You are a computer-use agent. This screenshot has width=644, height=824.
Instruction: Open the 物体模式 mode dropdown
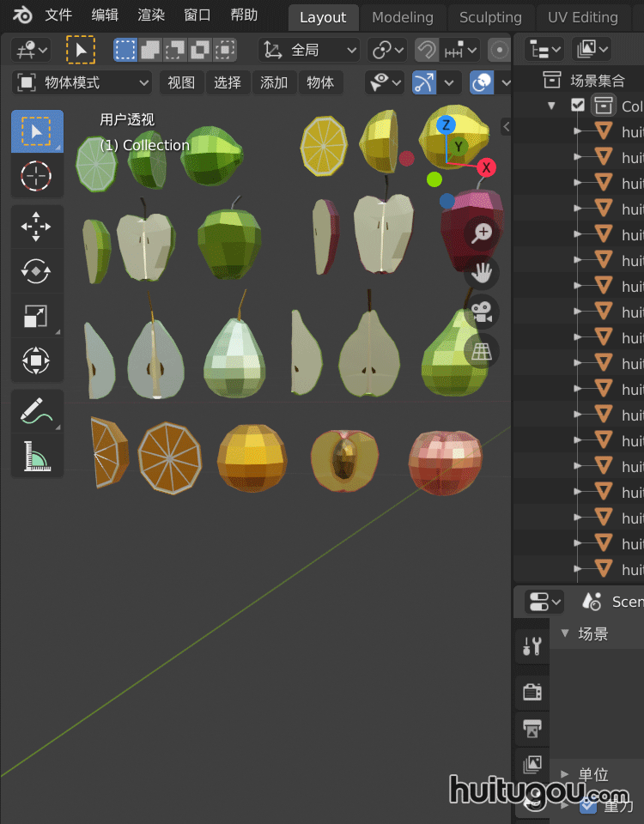(x=83, y=82)
